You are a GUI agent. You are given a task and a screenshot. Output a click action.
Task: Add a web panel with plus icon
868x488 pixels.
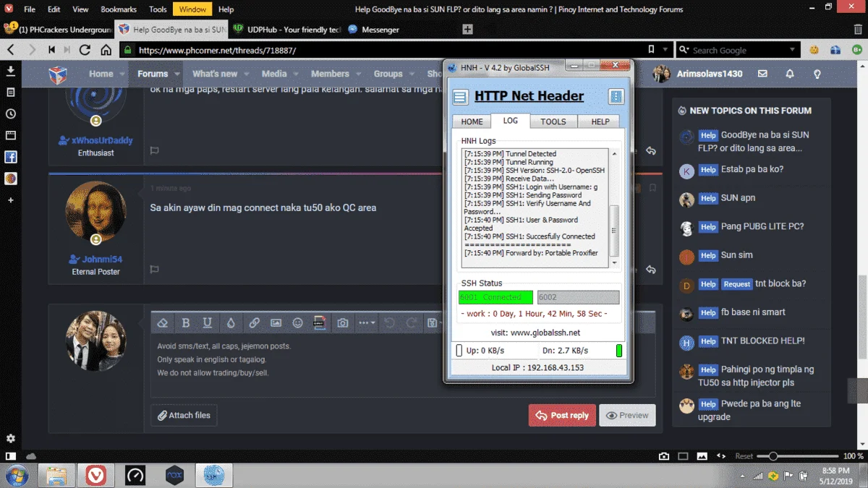click(x=11, y=200)
